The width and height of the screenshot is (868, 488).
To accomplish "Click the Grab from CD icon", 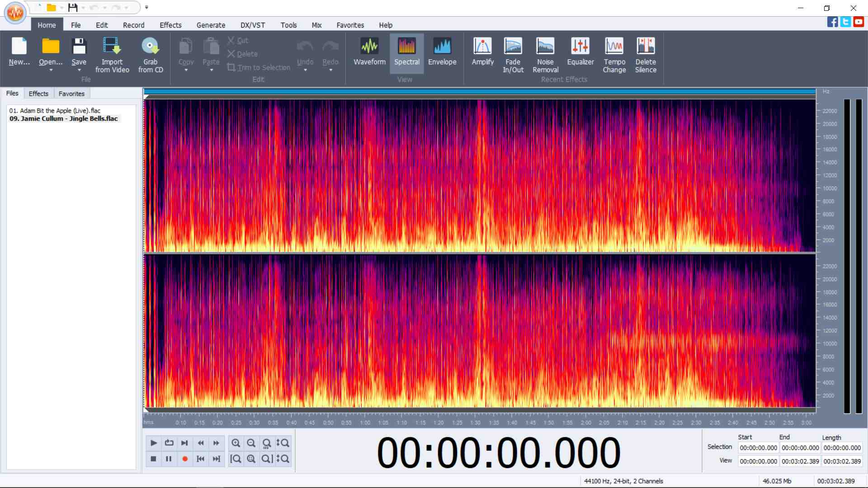I will [151, 55].
